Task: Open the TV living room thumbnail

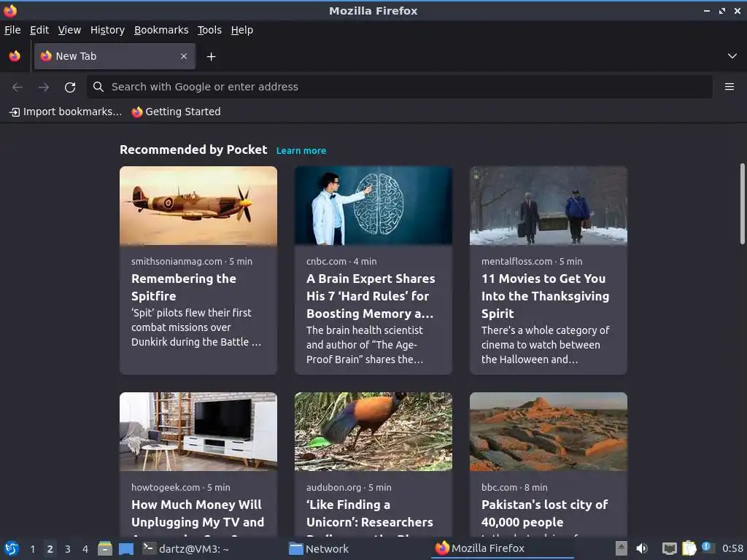Action: [x=198, y=432]
